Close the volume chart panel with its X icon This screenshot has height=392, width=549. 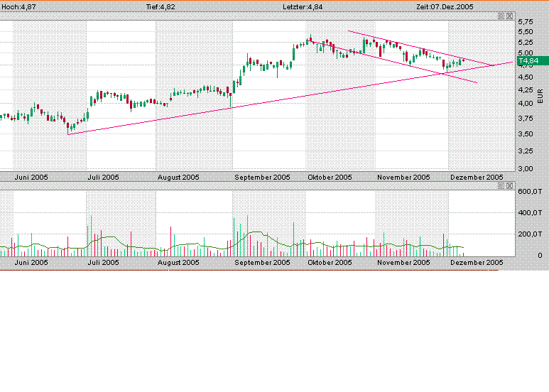[509, 186]
